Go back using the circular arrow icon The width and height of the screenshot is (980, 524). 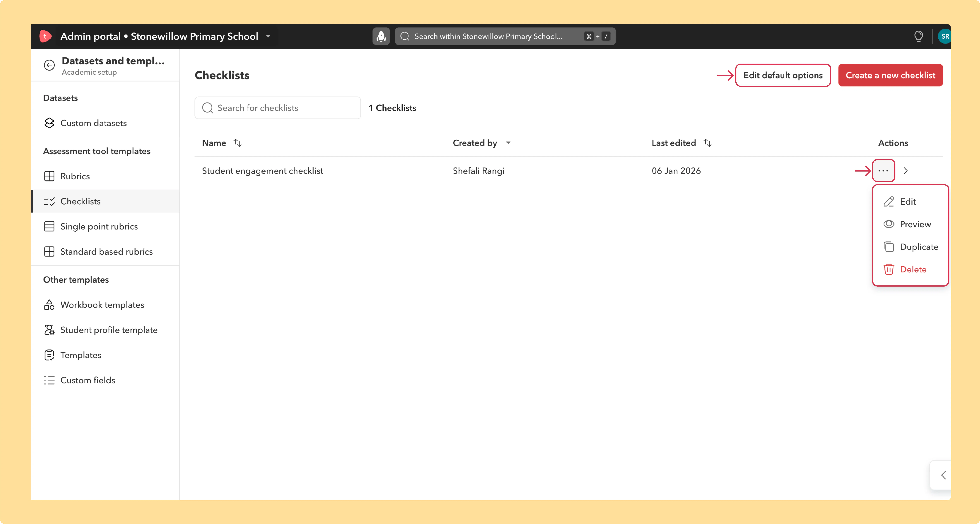[49, 65]
